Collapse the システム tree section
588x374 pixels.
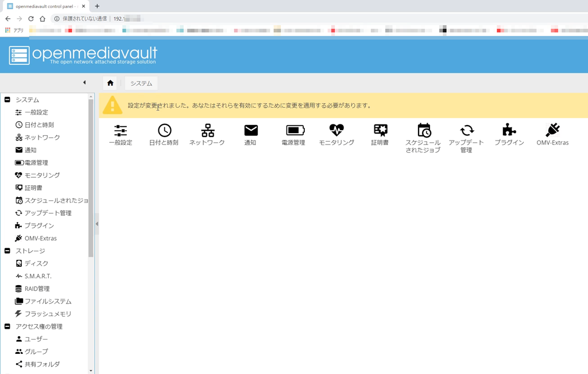(7, 100)
